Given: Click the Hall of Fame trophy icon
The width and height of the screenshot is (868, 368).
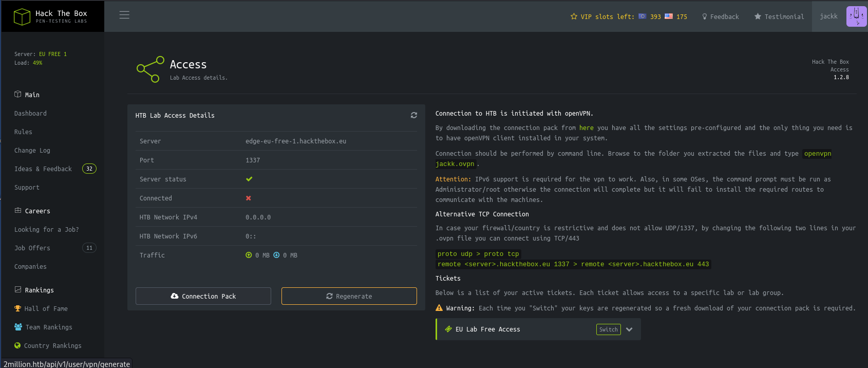Looking at the screenshot, I should coord(18,308).
